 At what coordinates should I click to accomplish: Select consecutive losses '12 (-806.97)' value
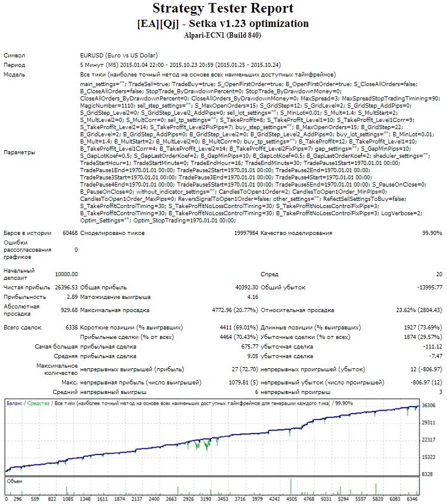[x=427, y=369]
